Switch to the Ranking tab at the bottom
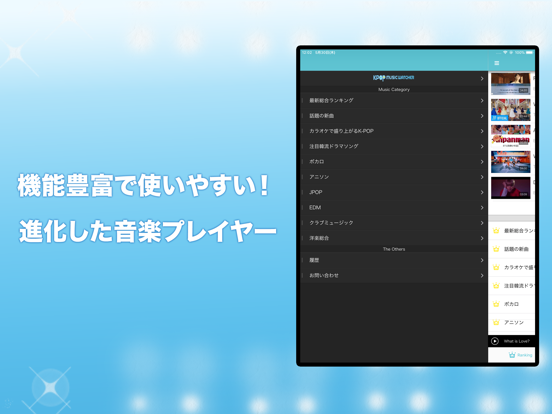The image size is (552, 414). (520, 355)
